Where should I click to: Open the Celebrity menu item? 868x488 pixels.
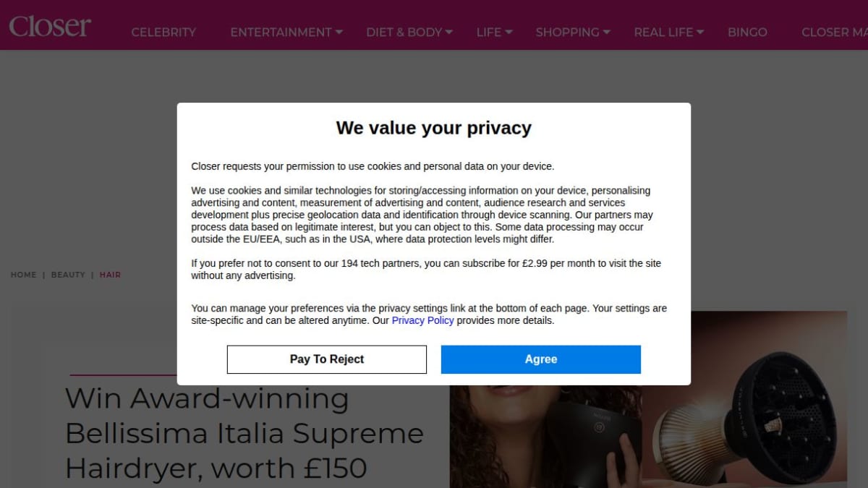(163, 33)
